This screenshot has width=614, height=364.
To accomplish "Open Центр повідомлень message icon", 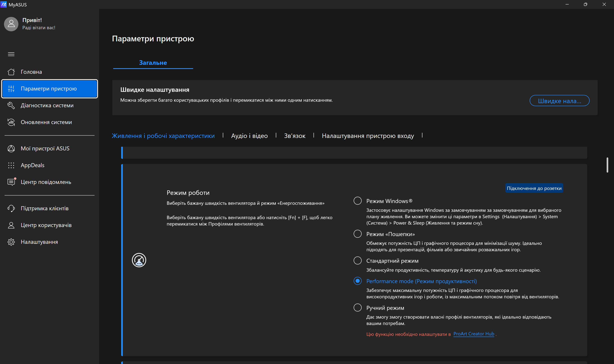I will (11, 182).
